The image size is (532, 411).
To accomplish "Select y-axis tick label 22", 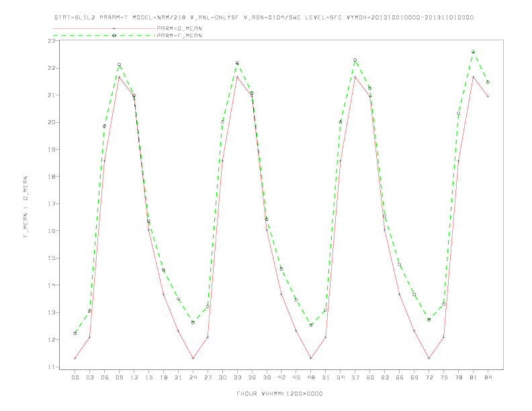I will tap(52, 68).
